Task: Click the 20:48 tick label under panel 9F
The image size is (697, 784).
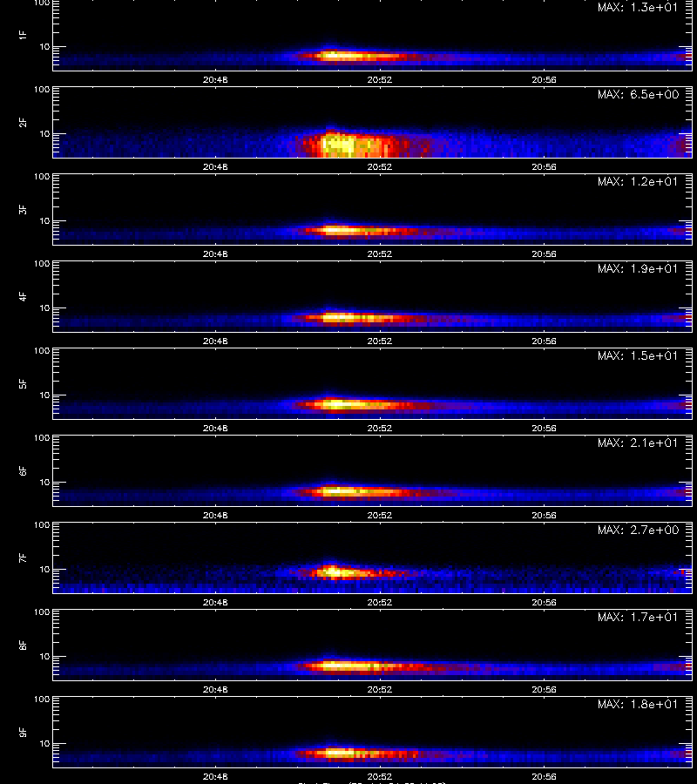Action: tap(215, 776)
